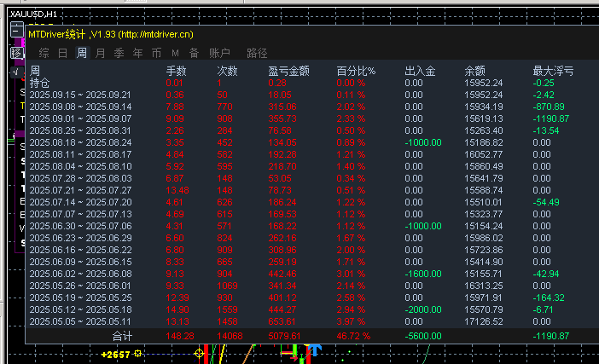Click the +2657 chart label

(116, 355)
